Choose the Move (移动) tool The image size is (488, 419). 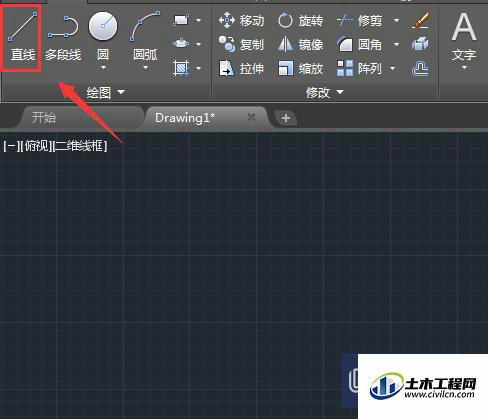pyautogui.click(x=241, y=21)
